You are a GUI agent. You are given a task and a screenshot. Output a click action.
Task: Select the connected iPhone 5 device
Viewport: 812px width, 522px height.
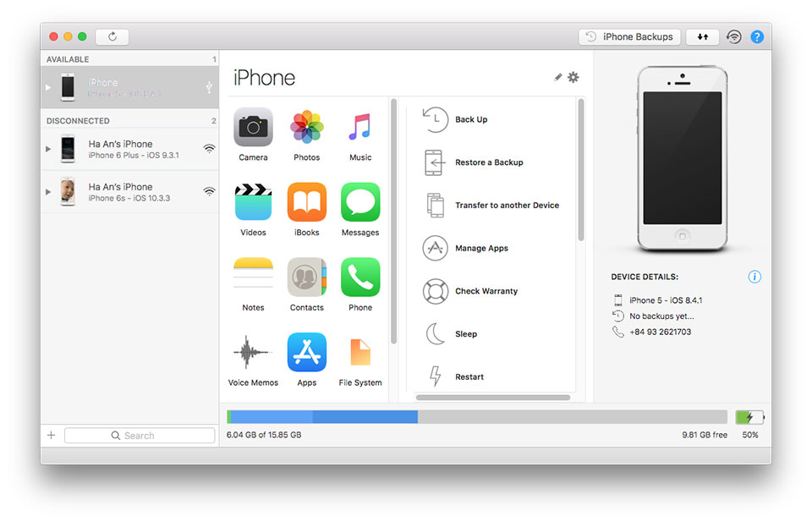(129, 87)
